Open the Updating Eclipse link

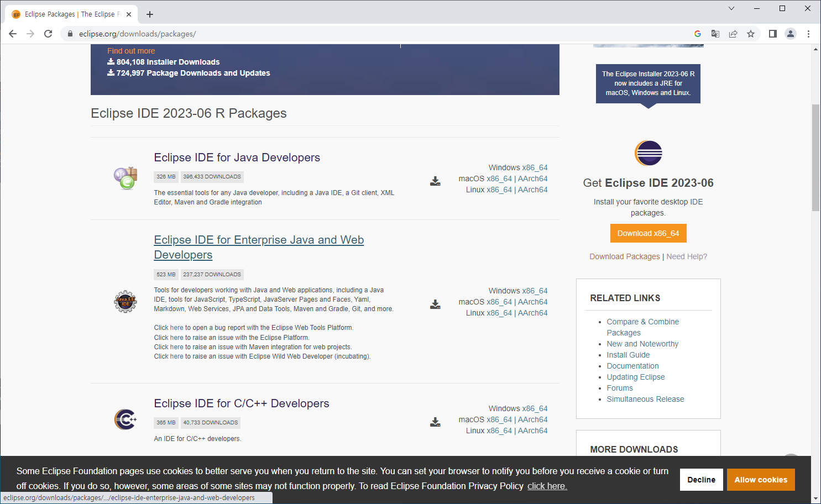pyautogui.click(x=636, y=377)
